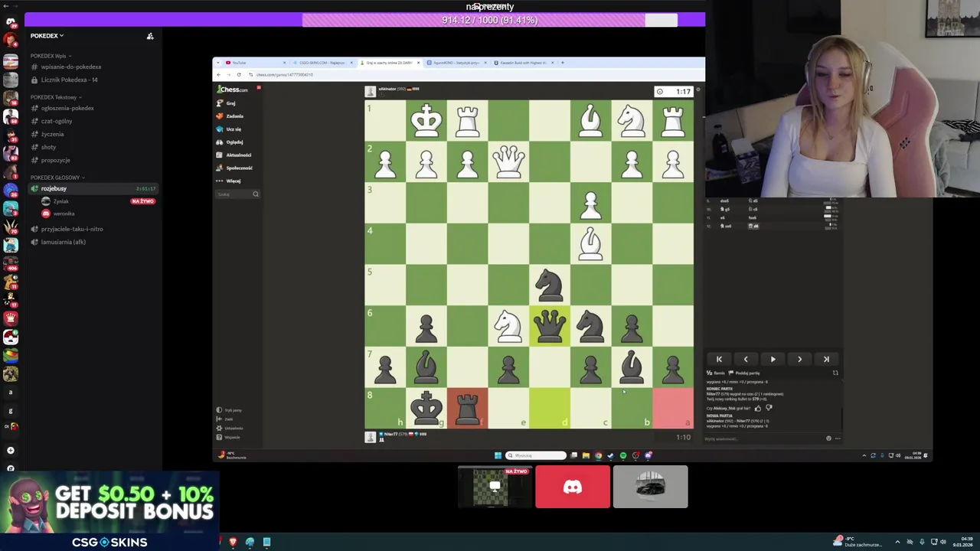Open życzenia channel

tap(52, 134)
